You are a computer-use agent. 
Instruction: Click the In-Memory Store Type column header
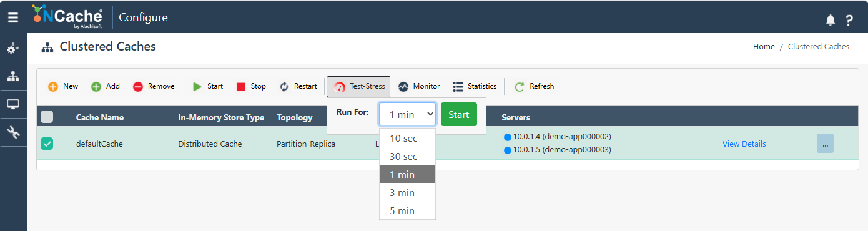(x=221, y=117)
